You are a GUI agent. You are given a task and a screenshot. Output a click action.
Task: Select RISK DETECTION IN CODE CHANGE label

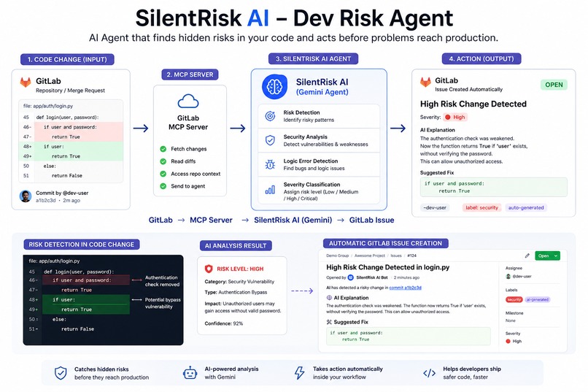click(82, 245)
